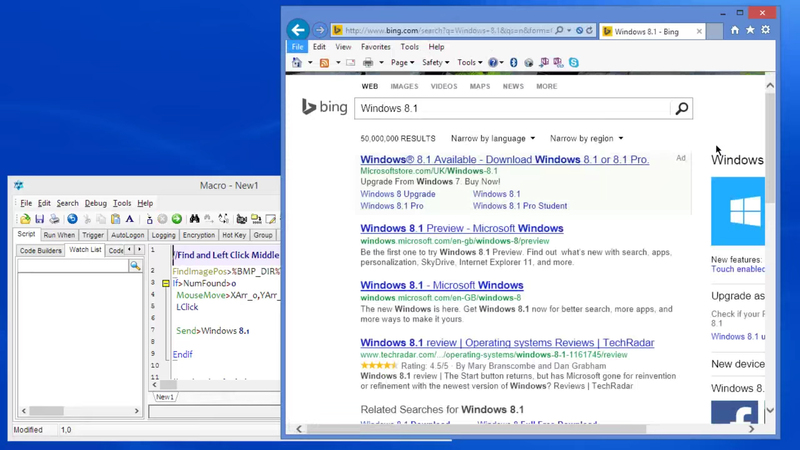
Task: Click Internet Explorer's forward arrow button
Action: (320, 30)
